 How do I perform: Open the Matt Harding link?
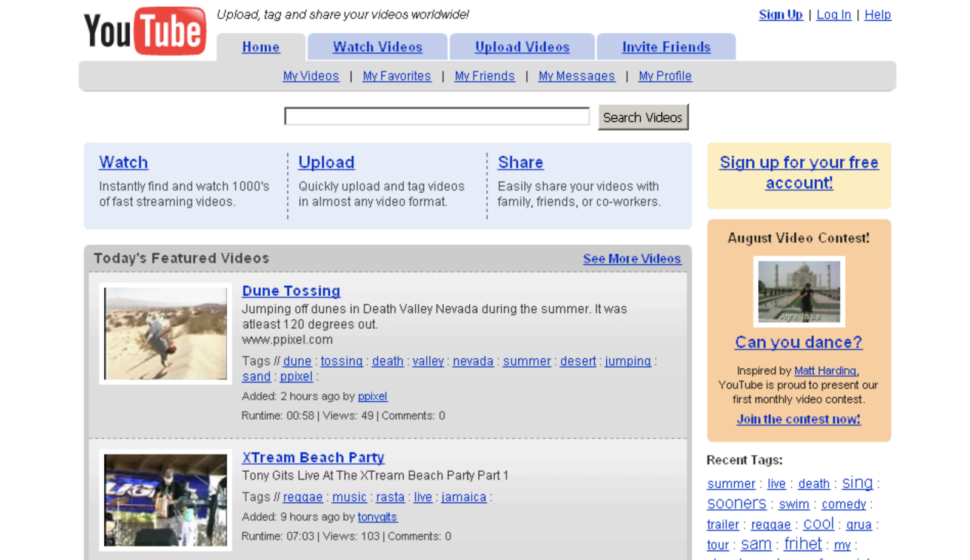[826, 371]
